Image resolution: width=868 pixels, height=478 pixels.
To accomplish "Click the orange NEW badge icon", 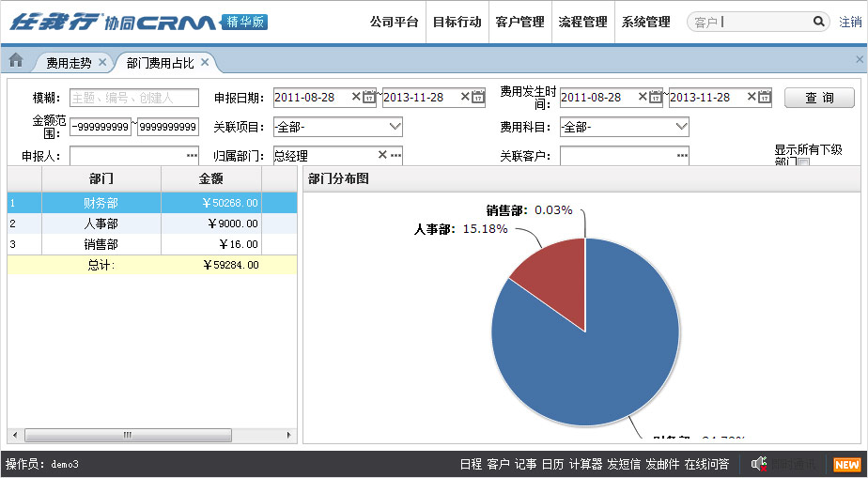I will (x=846, y=465).
